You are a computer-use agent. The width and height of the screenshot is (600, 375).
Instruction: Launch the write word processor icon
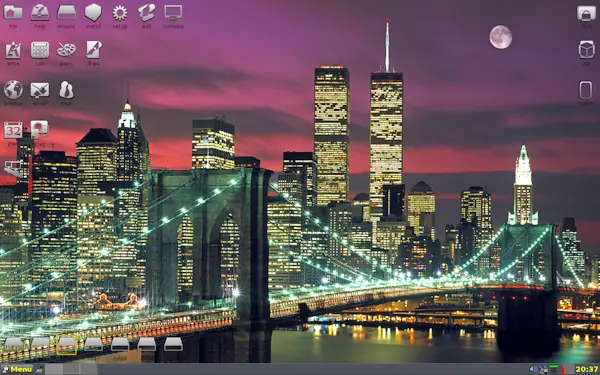[x=13, y=50]
